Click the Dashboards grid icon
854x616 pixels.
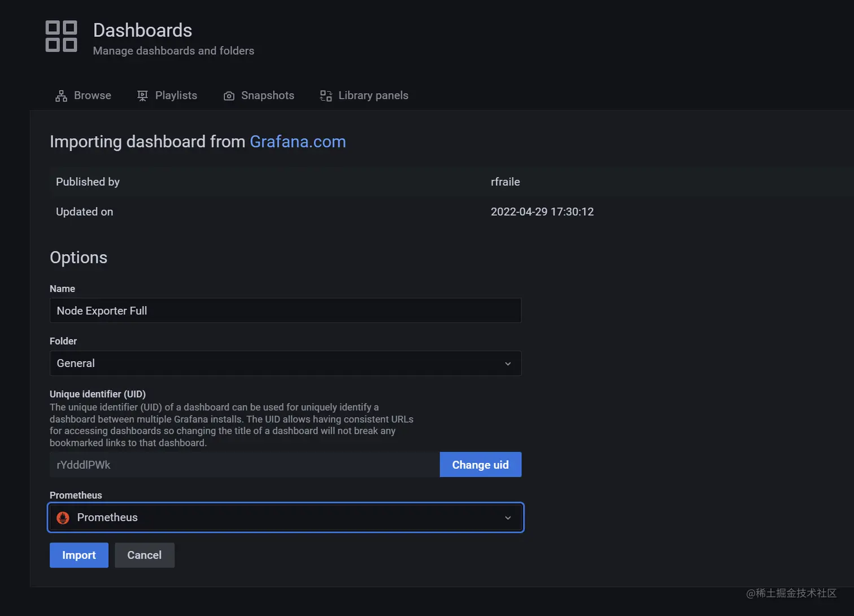pyautogui.click(x=61, y=36)
